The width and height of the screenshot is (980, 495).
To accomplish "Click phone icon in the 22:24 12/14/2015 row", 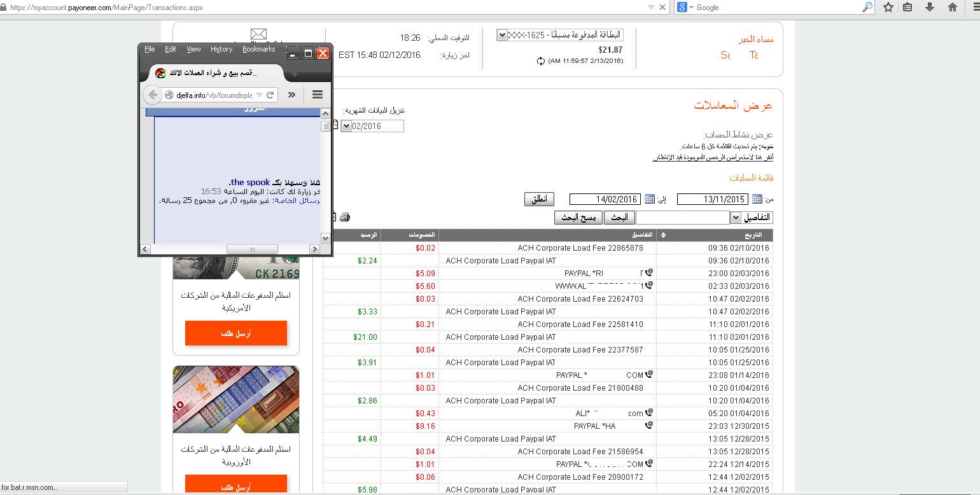I will [x=648, y=464].
